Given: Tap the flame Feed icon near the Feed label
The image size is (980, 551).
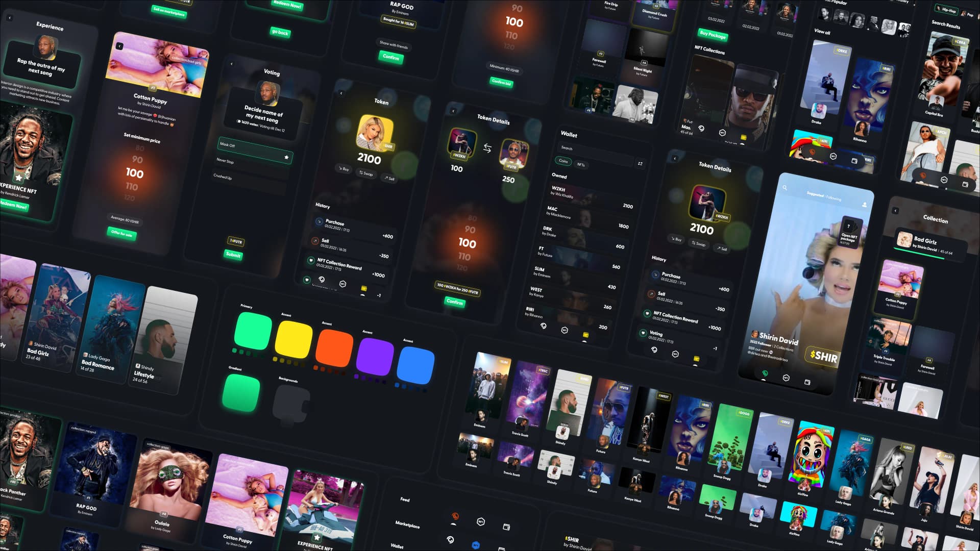Looking at the screenshot, I should [x=454, y=516].
